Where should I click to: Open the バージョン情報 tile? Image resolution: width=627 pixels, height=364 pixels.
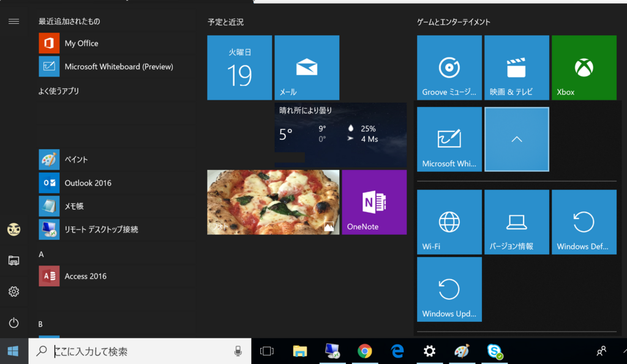point(517,221)
